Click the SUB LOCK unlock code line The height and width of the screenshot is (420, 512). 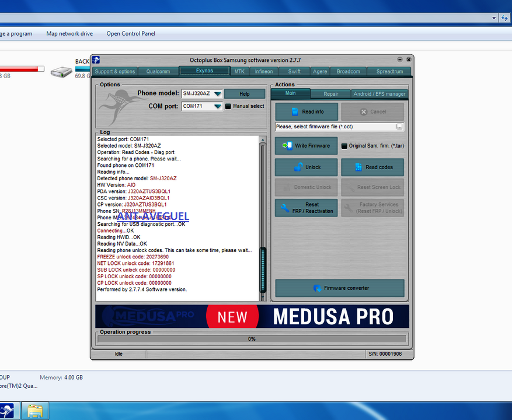point(136,270)
